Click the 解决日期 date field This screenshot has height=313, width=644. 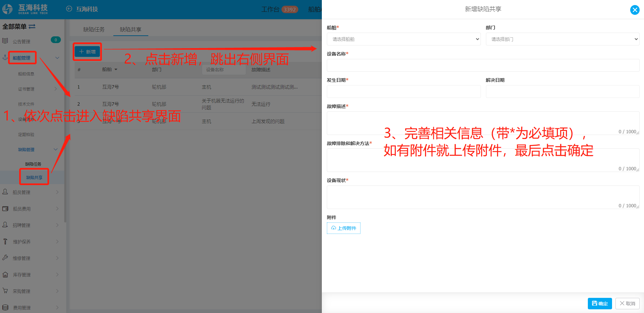[x=563, y=92]
